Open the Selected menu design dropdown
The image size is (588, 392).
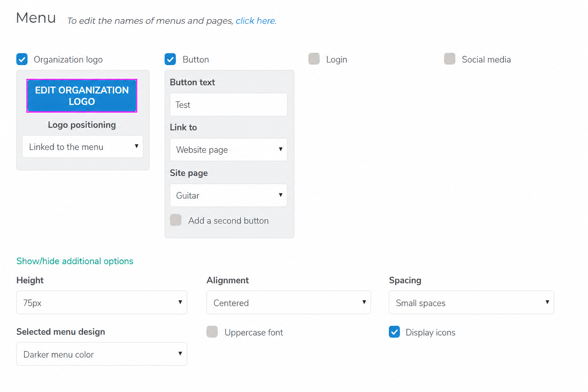tap(102, 354)
